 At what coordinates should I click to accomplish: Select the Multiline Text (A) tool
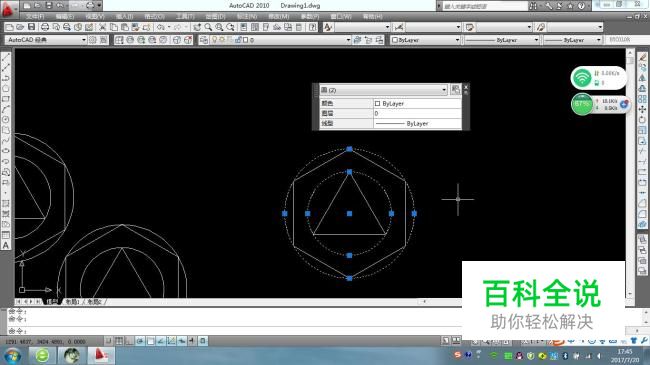[x=6, y=246]
